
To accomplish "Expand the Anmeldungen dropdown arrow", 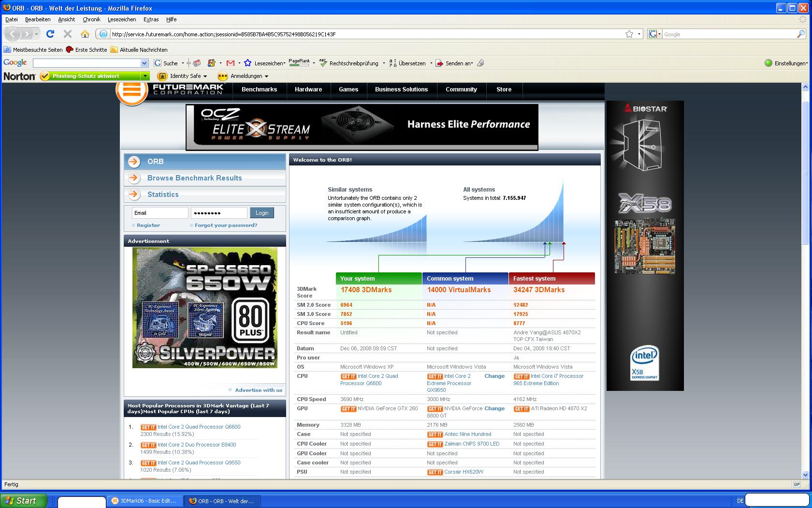I will (x=266, y=76).
